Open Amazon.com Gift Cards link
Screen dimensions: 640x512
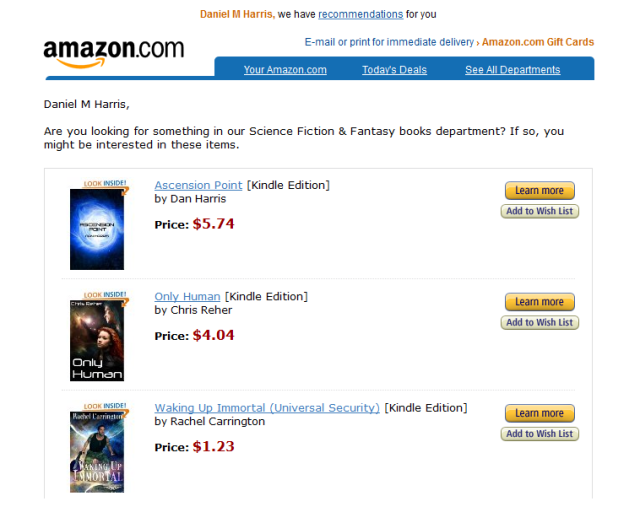(x=538, y=42)
